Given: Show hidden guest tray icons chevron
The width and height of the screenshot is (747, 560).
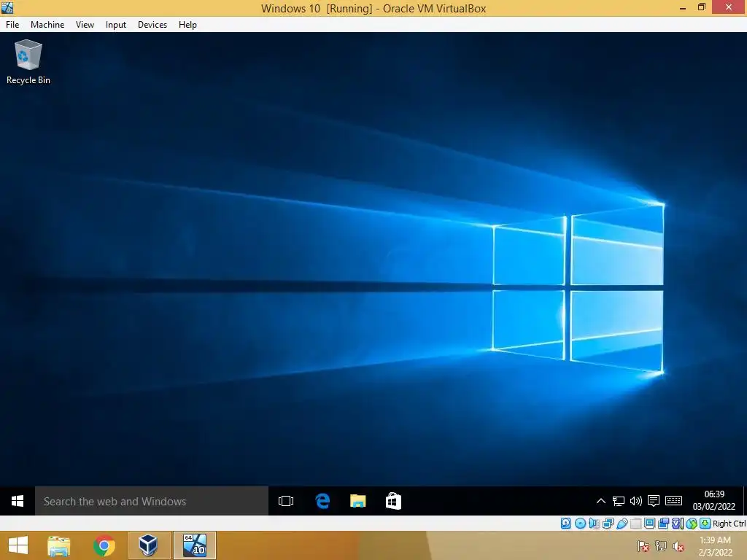Looking at the screenshot, I should tap(601, 501).
